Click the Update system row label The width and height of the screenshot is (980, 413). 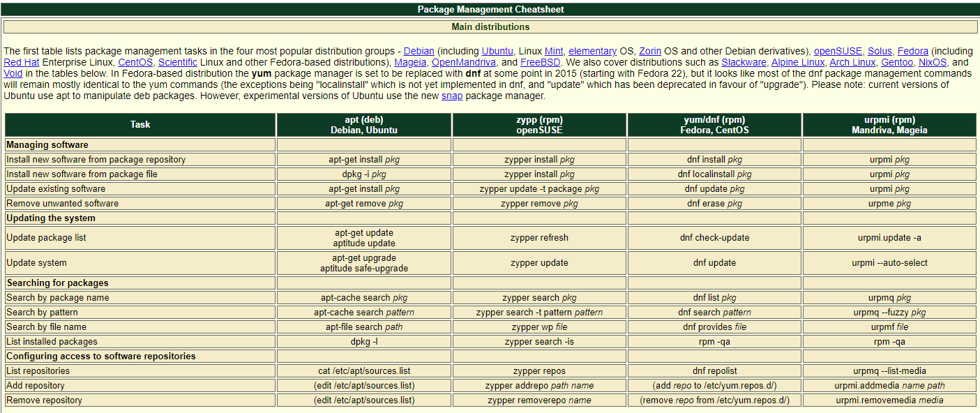click(37, 263)
